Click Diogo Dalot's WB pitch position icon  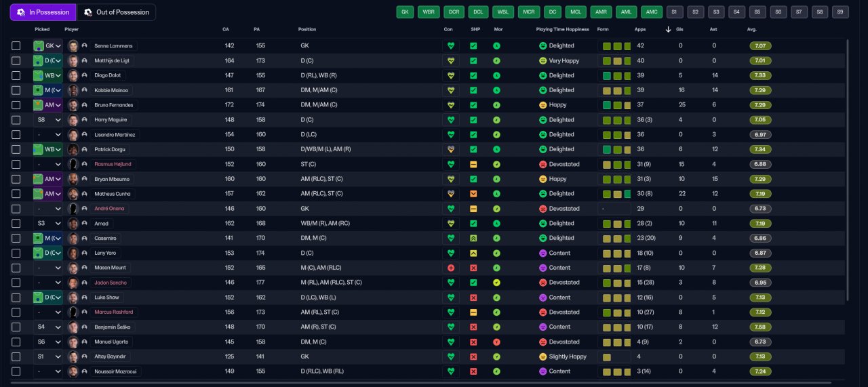coord(39,75)
